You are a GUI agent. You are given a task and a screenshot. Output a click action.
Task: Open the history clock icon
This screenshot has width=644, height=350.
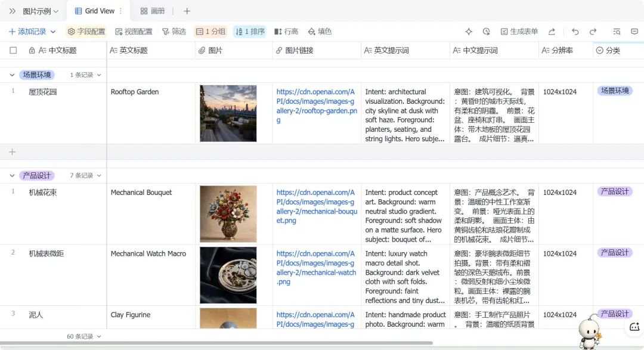click(487, 32)
